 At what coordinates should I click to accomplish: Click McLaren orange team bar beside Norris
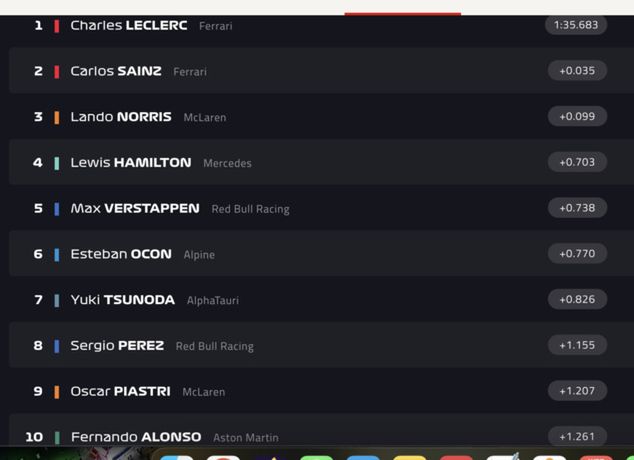coord(57,118)
